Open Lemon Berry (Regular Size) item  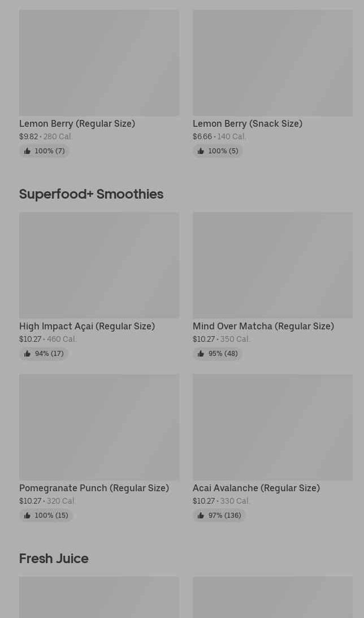(77, 123)
